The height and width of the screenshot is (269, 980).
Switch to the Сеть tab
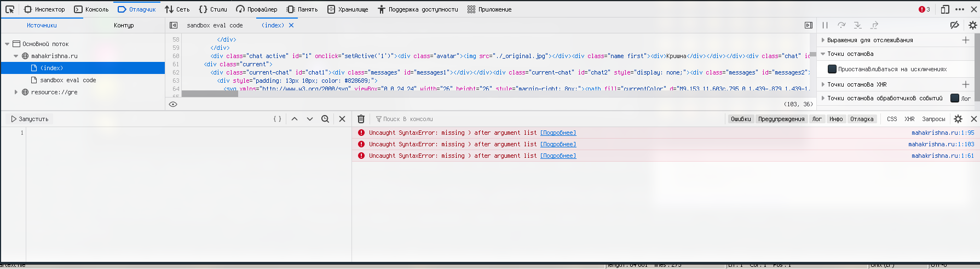pyautogui.click(x=177, y=9)
